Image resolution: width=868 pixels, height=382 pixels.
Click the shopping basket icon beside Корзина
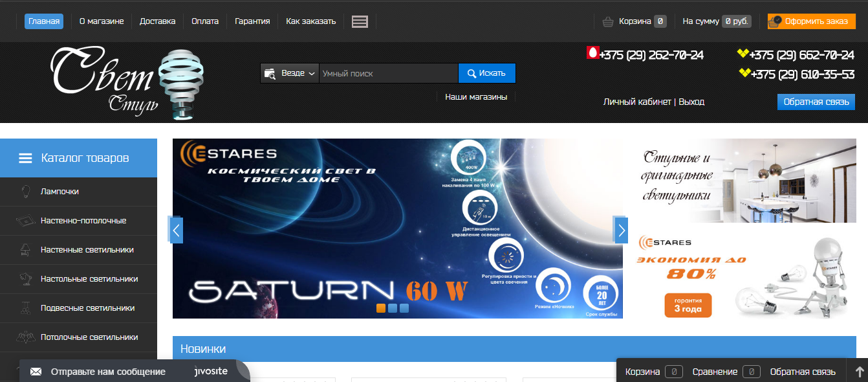(608, 21)
